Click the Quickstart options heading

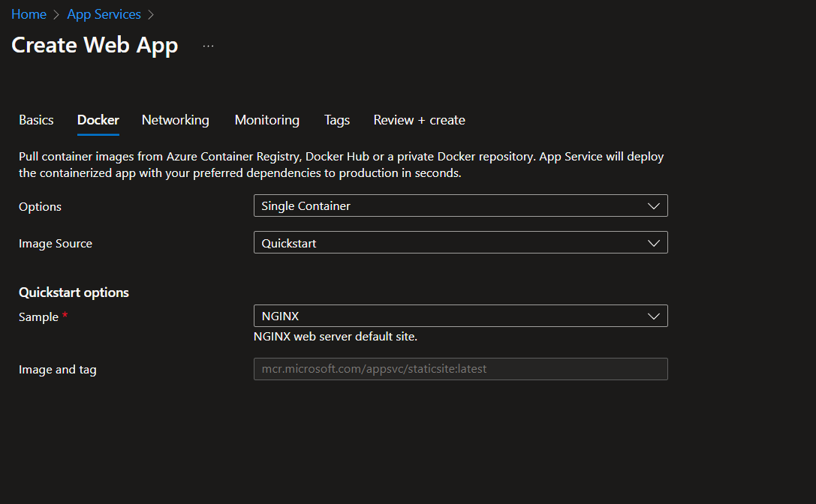point(74,292)
